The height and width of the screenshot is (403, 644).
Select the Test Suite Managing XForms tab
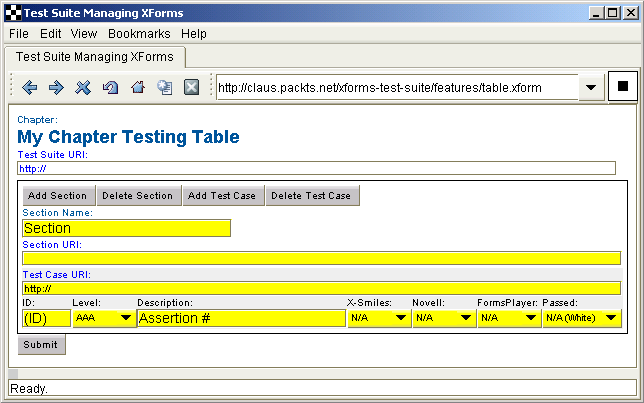point(95,57)
